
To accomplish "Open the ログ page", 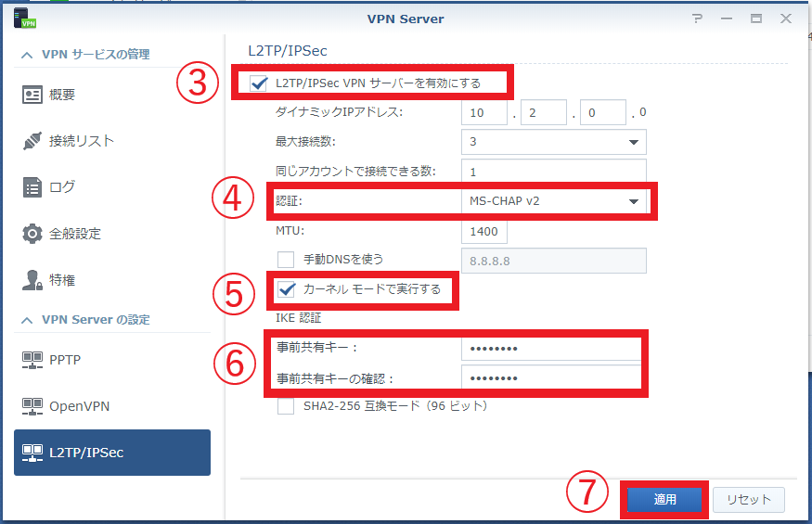I will click(x=112, y=187).
